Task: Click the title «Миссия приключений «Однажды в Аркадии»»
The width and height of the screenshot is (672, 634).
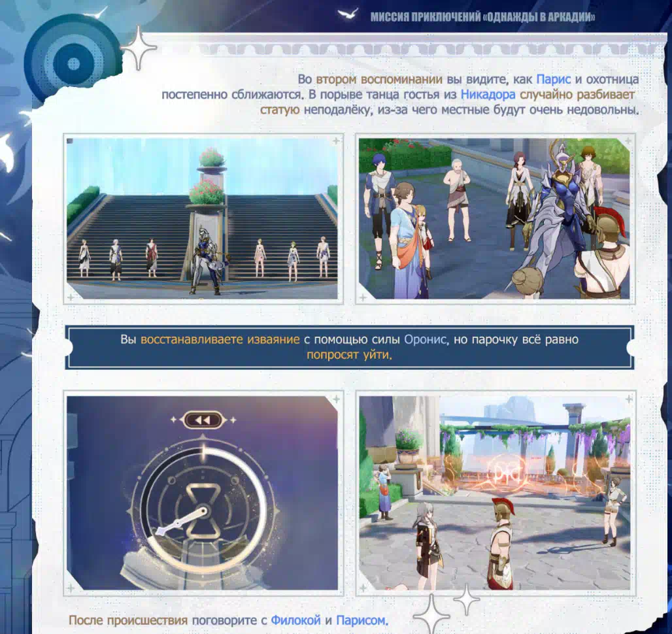Action: tap(482, 17)
